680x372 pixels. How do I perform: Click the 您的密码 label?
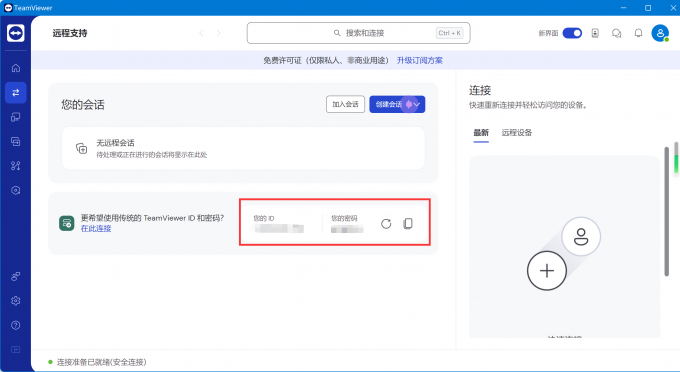coord(344,218)
